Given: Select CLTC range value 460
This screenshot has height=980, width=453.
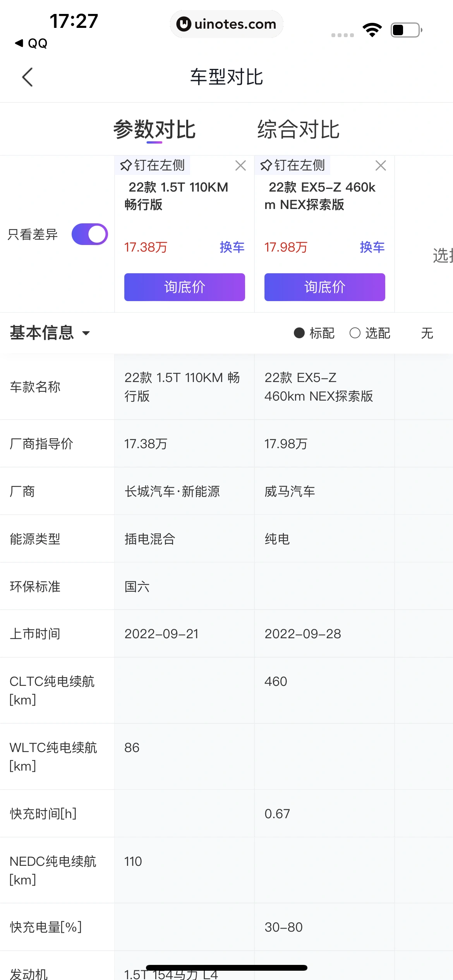Looking at the screenshot, I should click(x=276, y=681).
